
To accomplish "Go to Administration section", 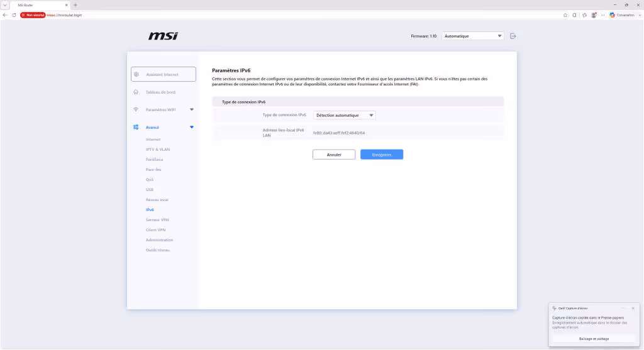I will click(x=159, y=240).
